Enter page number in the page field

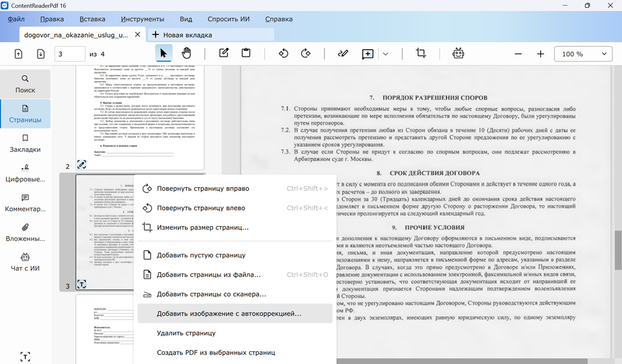tap(70, 54)
